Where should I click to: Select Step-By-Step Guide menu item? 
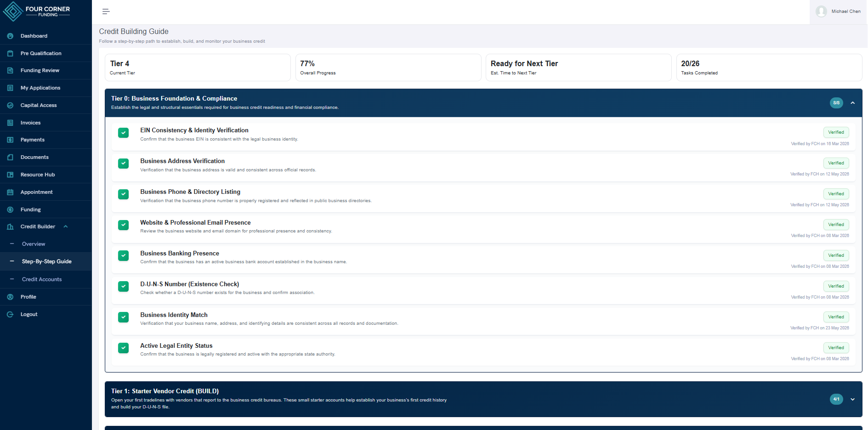tap(46, 261)
